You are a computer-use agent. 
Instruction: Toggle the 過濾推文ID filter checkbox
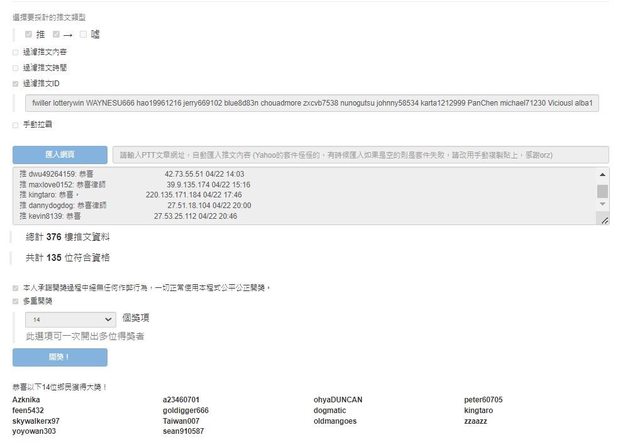pos(15,84)
